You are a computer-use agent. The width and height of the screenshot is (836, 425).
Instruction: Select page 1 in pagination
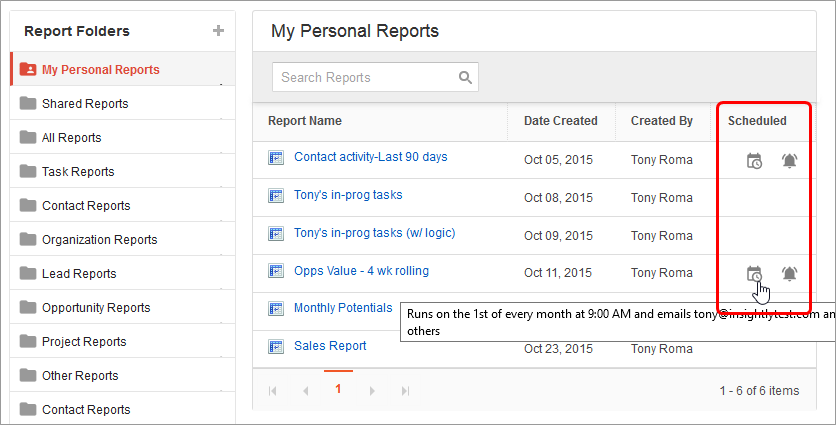tap(338, 389)
